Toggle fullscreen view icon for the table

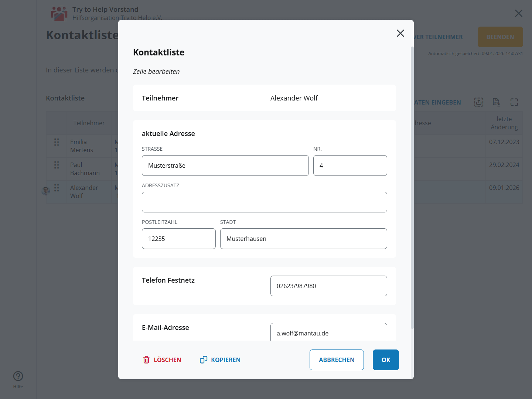[x=514, y=102]
